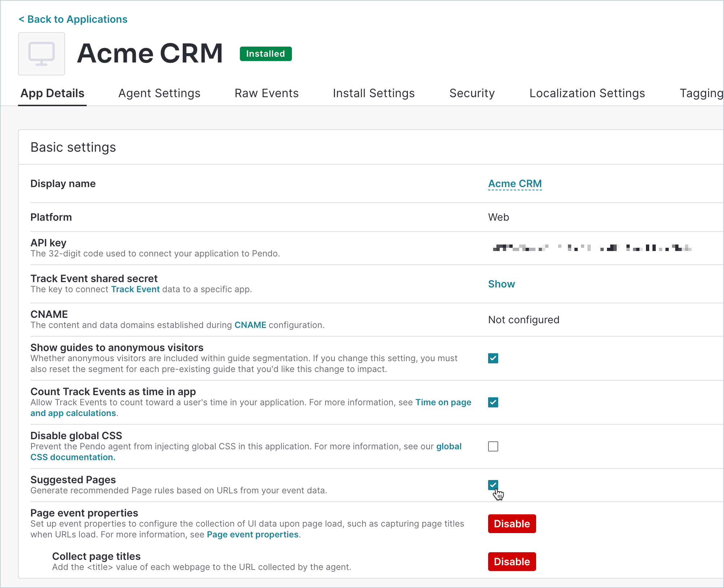Click the 'Not configured' CNAME value
The image size is (724, 588).
tap(523, 320)
